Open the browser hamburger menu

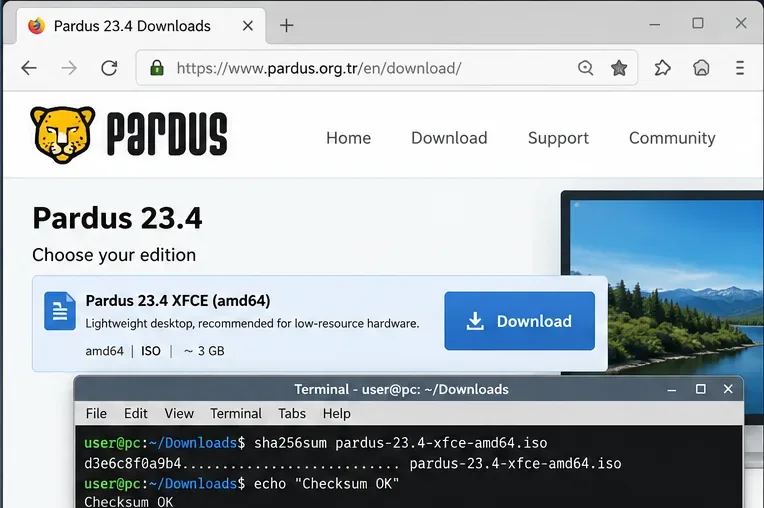point(740,68)
